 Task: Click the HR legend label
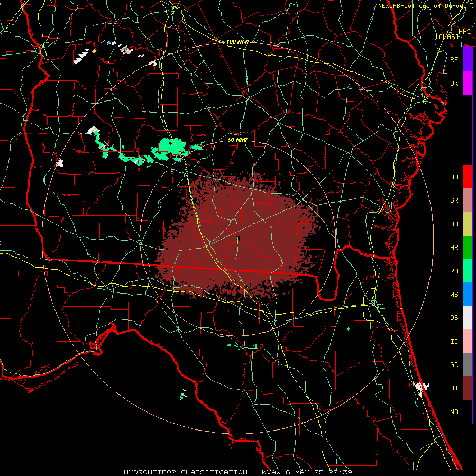(x=454, y=248)
